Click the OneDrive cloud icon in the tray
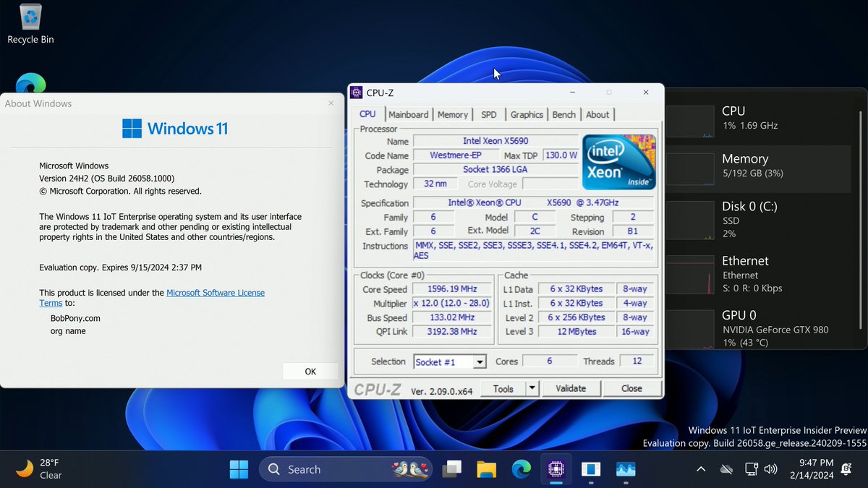The height and width of the screenshot is (488, 868). [726, 469]
